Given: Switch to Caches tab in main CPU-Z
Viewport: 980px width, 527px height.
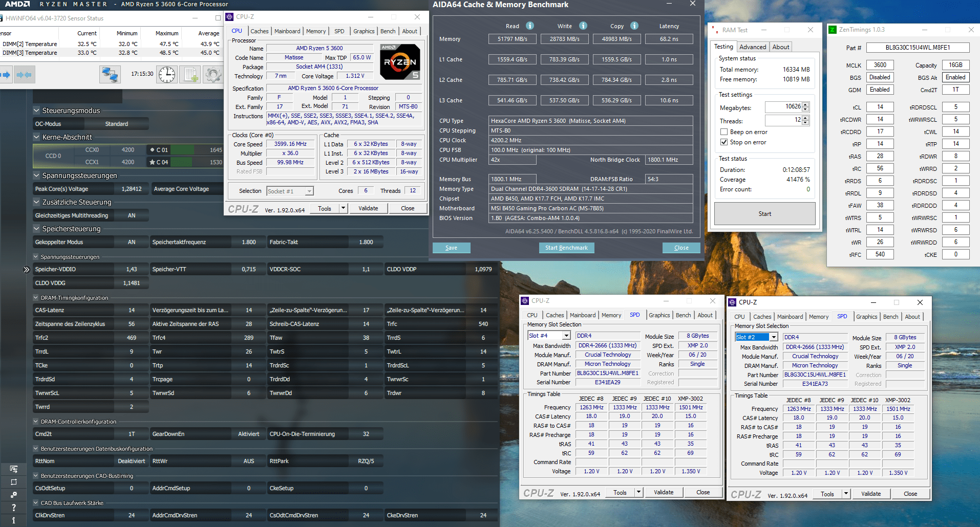Looking at the screenshot, I should point(260,31).
